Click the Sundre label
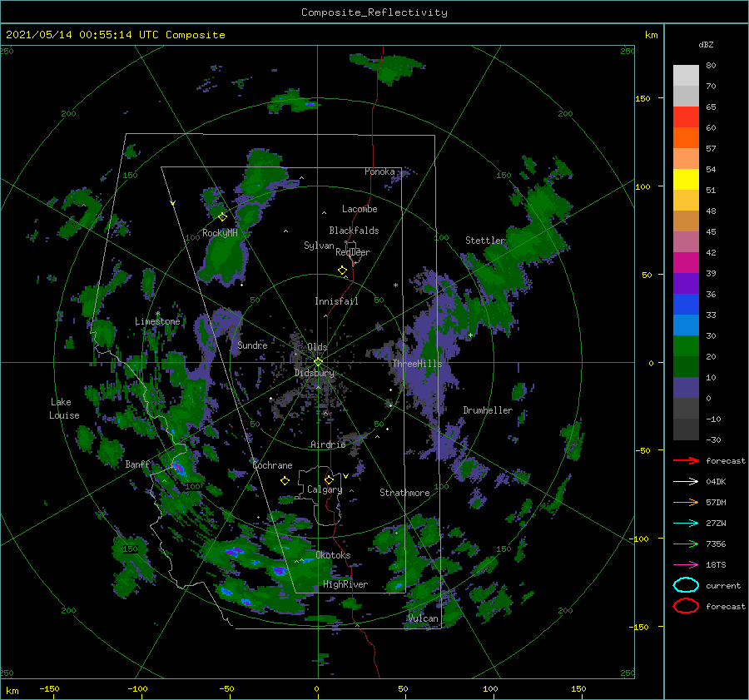 (x=252, y=345)
